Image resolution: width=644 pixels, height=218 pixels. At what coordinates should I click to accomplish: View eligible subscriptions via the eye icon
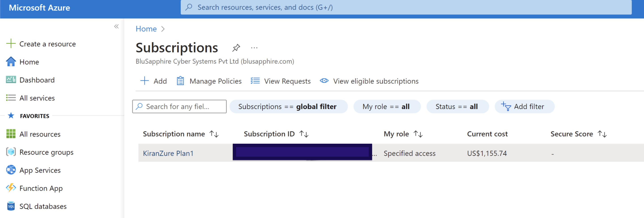coord(324,81)
